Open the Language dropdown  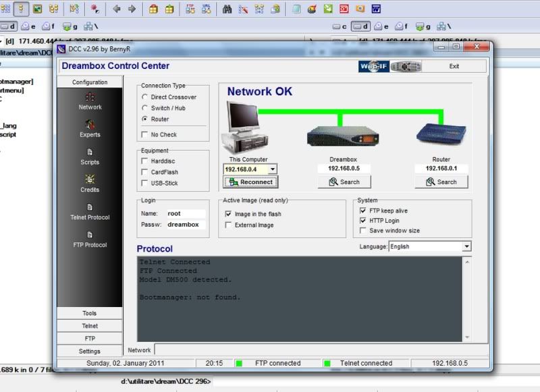pyautogui.click(x=466, y=247)
